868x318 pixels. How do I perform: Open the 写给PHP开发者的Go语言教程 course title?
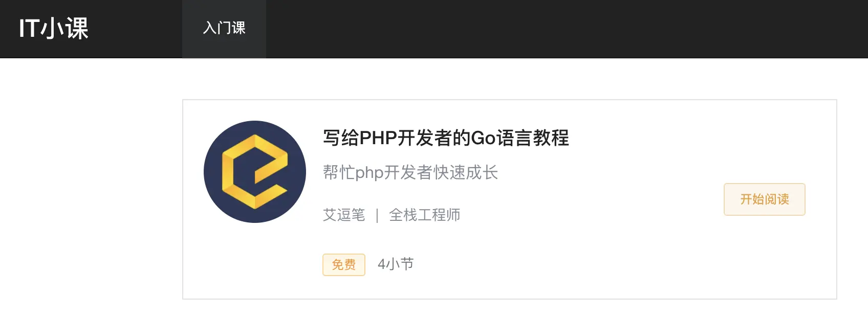[x=446, y=138]
